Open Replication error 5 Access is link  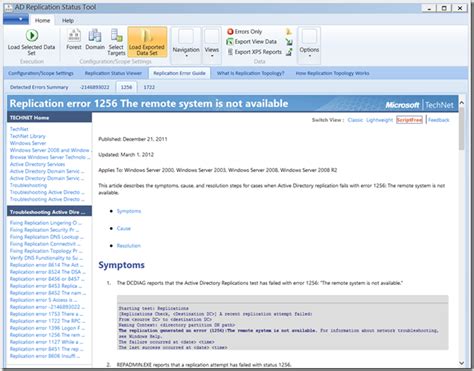[x=44, y=300]
